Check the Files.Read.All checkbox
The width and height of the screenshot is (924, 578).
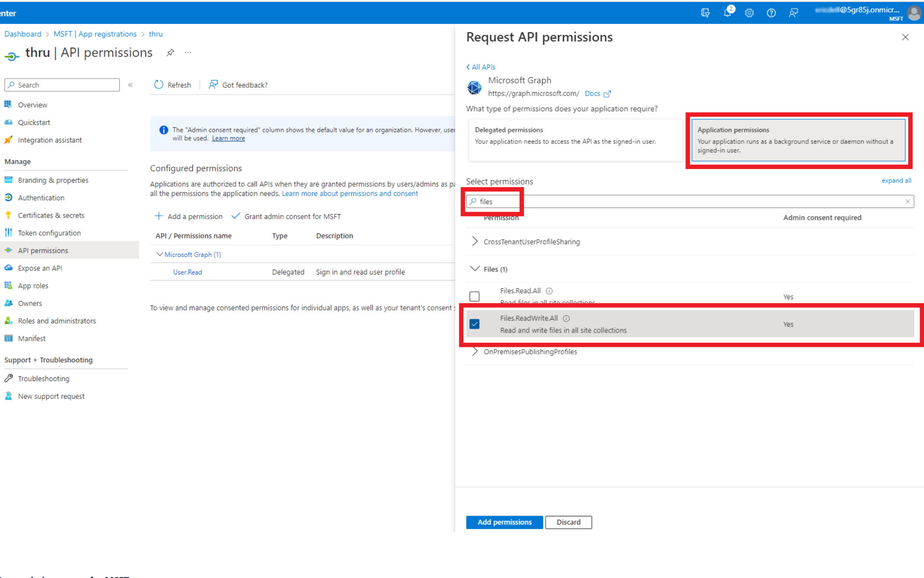pyautogui.click(x=474, y=297)
